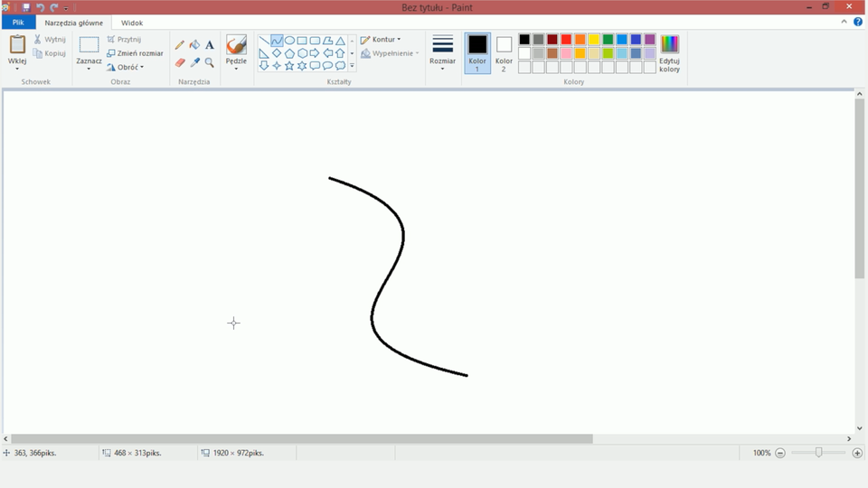Image resolution: width=868 pixels, height=488 pixels.
Task: Switch to Narzędzia główne tab
Action: click(73, 23)
